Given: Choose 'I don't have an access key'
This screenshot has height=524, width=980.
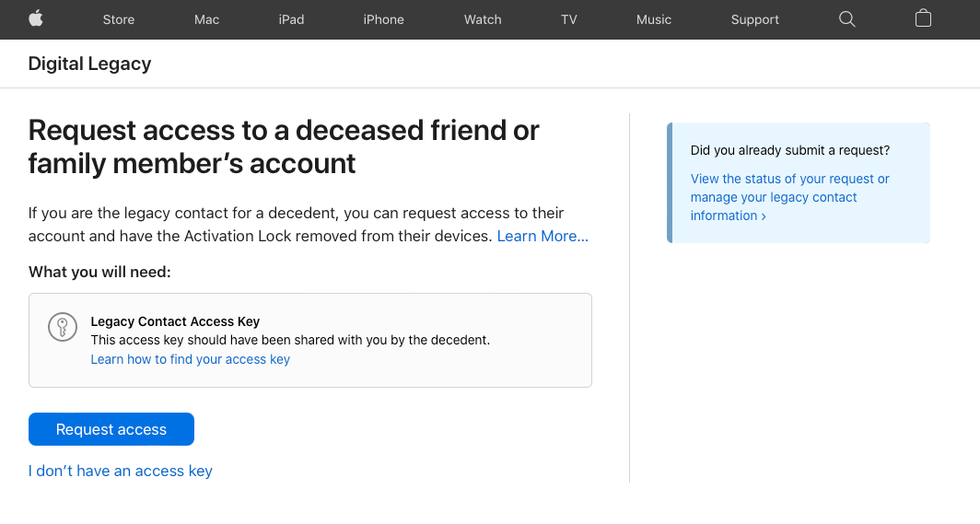Looking at the screenshot, I should point(121,471).
